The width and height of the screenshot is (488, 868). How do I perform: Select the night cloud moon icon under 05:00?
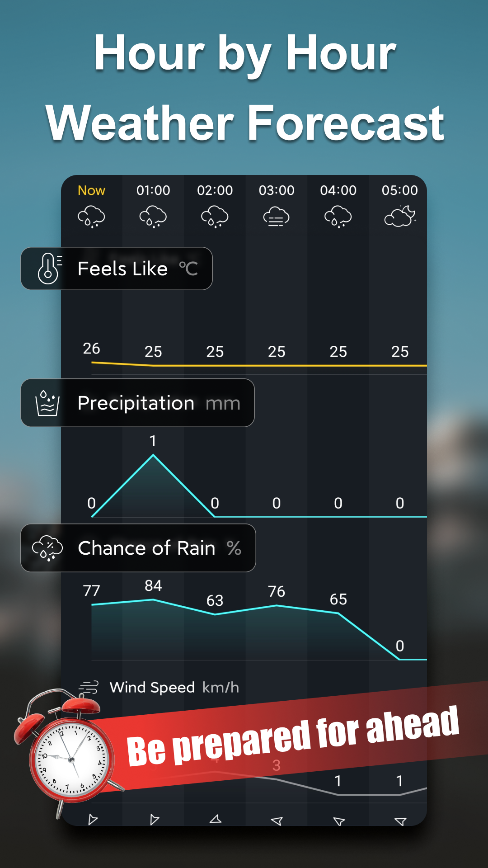click(x=400, y=216)
